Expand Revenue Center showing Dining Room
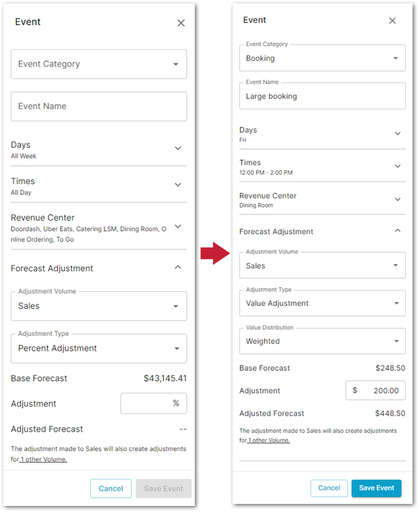 pyautogui.click(x=398, y=199)
